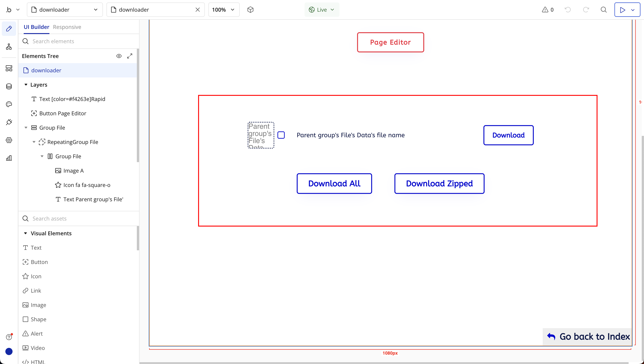
Task: Select RepeatingGroup File in the elements tree
Action: coord(72,142)
